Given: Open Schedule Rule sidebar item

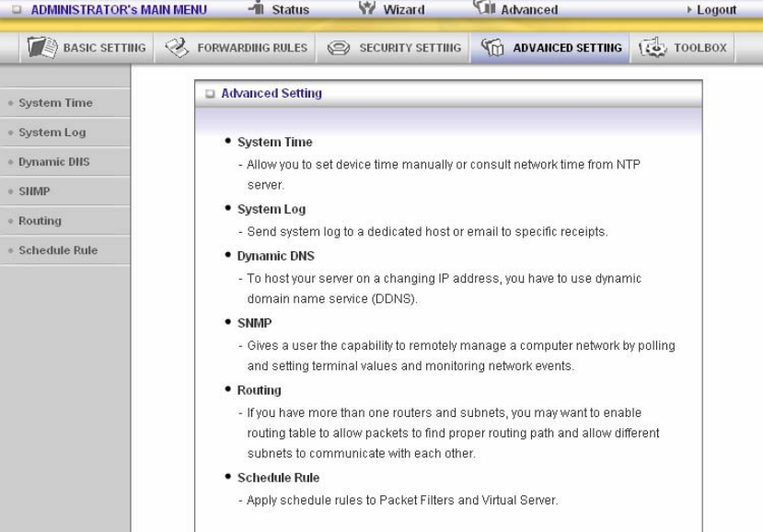Looking at the screenshot, I should [65, 250].
